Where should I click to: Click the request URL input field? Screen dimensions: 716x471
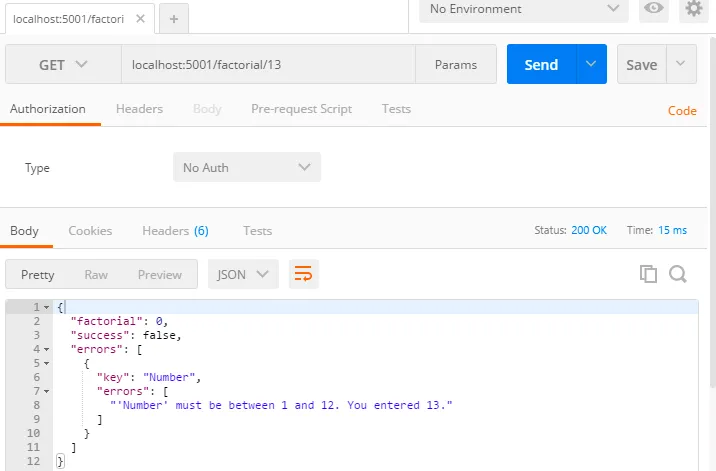point(268,65)
